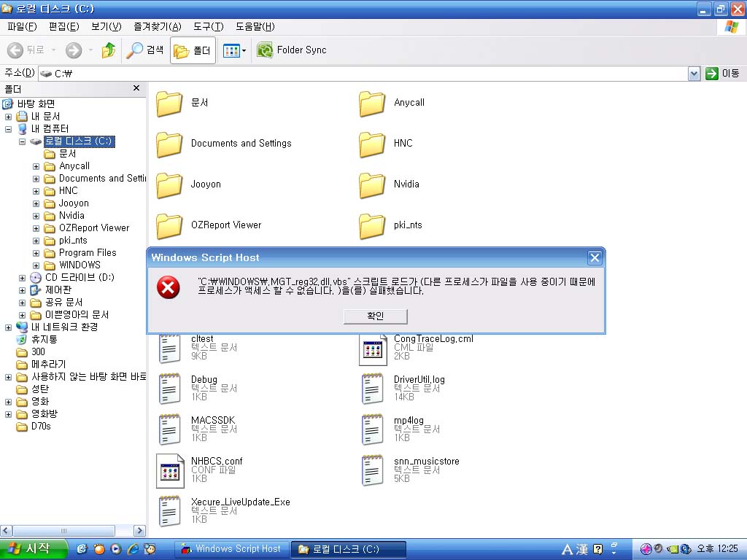
Task: Click the IME A input mode indicator
Action: [x=567, y=550]
